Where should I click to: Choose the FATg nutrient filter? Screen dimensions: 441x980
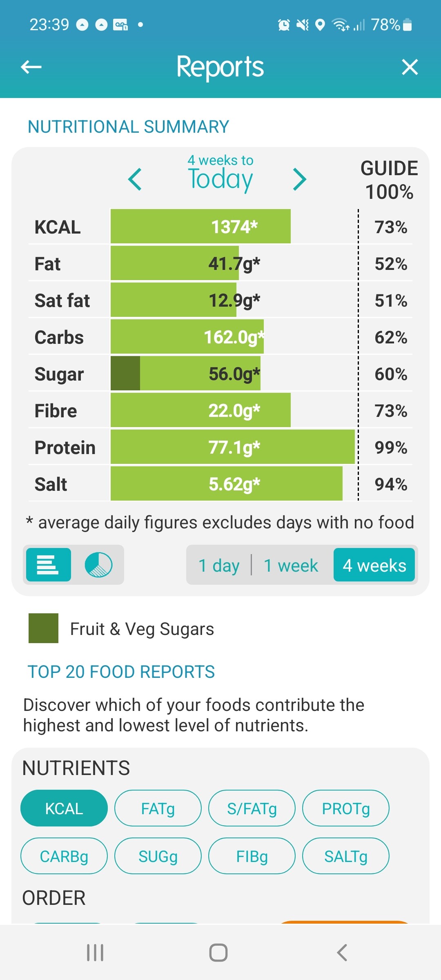(x=158, y=808)
